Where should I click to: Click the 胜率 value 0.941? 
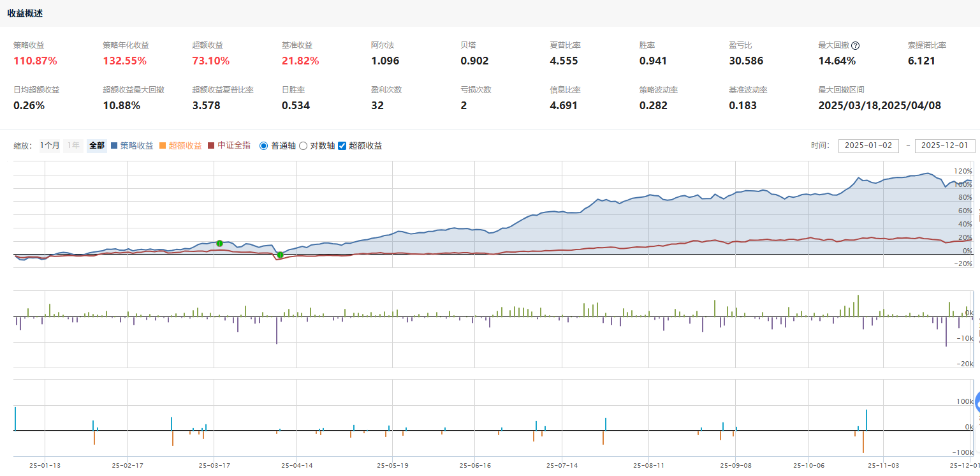tap(653, 61)
